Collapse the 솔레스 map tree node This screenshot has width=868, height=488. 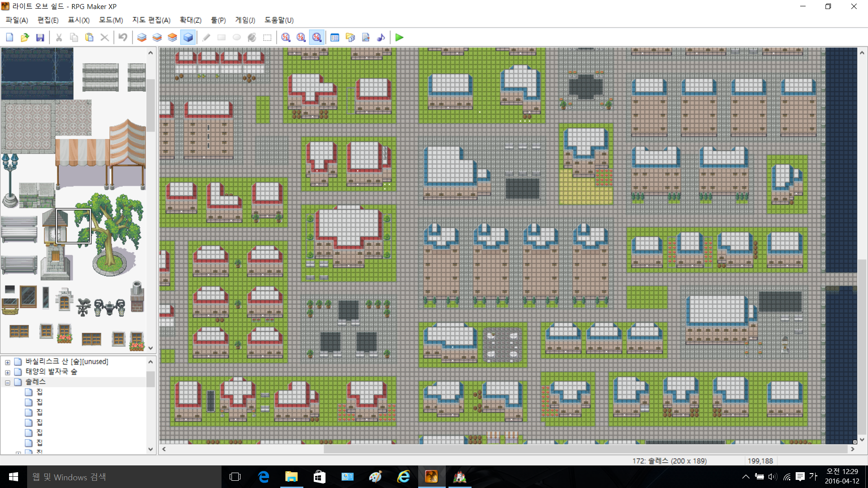pyautogui.click(x=8, y=382)
